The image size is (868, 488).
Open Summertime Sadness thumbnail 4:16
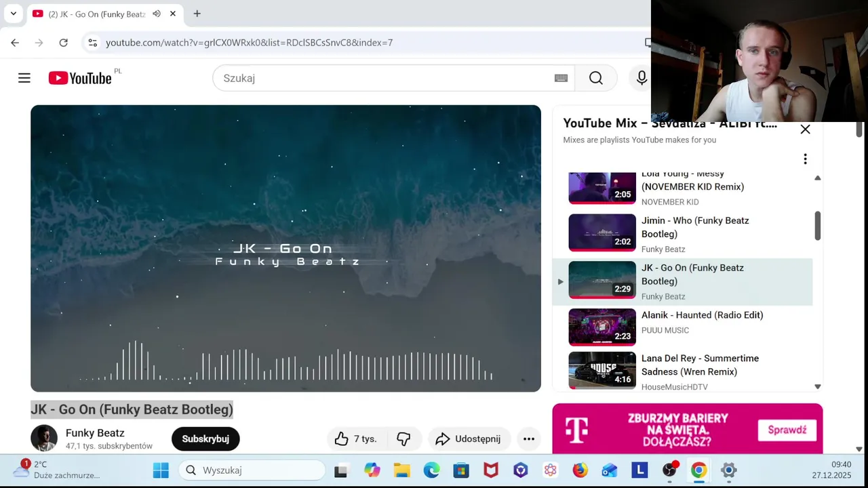pyautogui.click(x=602, y=370)
